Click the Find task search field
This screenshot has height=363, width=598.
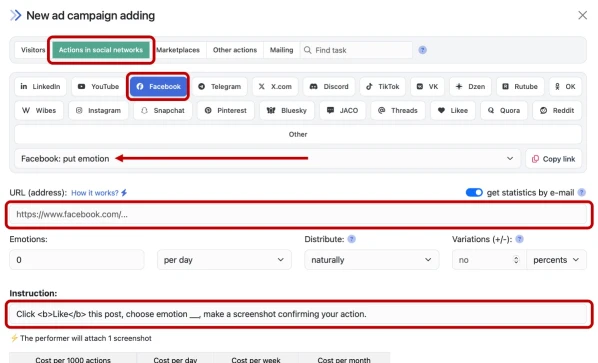(x=356, y=50)
